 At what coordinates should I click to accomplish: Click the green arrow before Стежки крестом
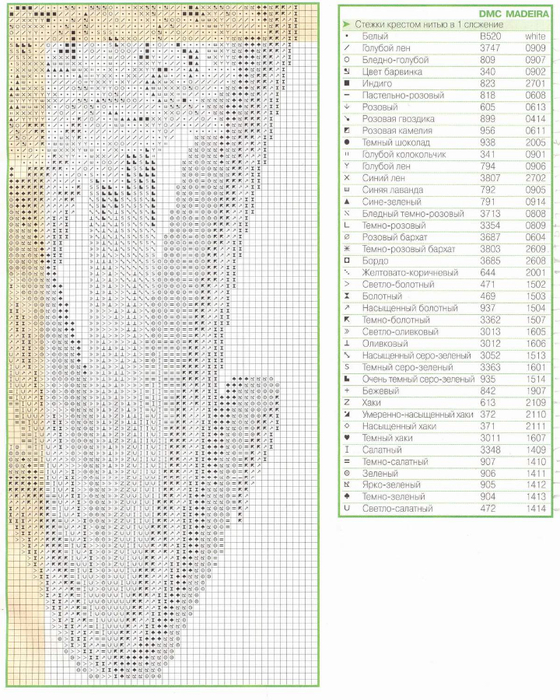pyautogui.click(x=346, y=24)
